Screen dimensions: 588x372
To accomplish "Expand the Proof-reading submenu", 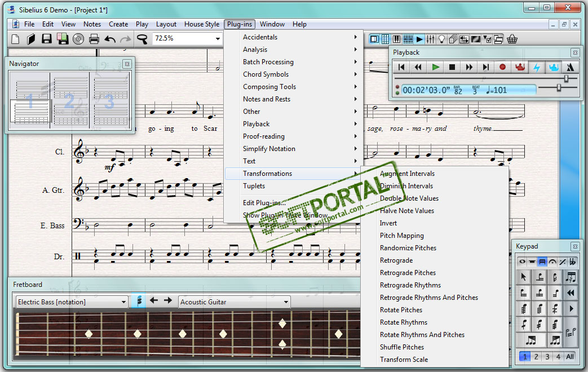I will coord(294,136).
